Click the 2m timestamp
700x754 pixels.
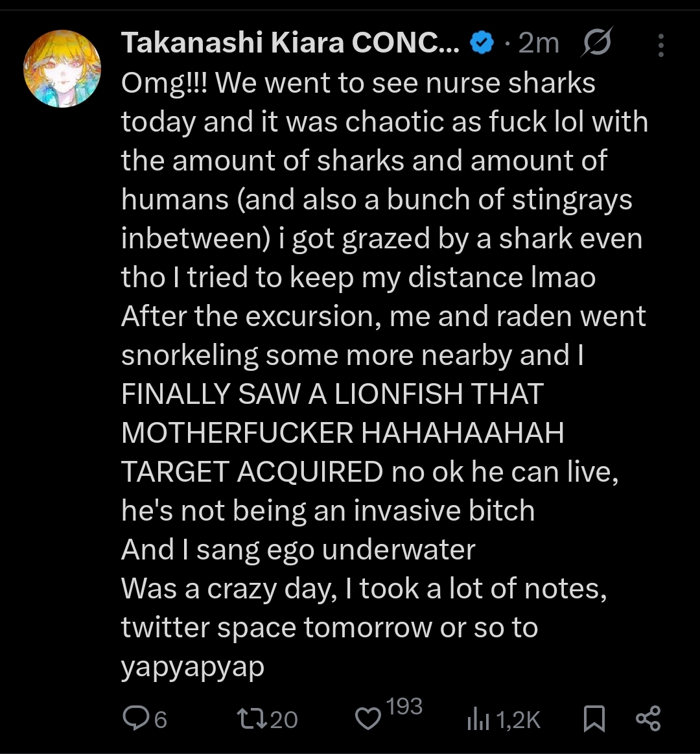click(539, 44)
